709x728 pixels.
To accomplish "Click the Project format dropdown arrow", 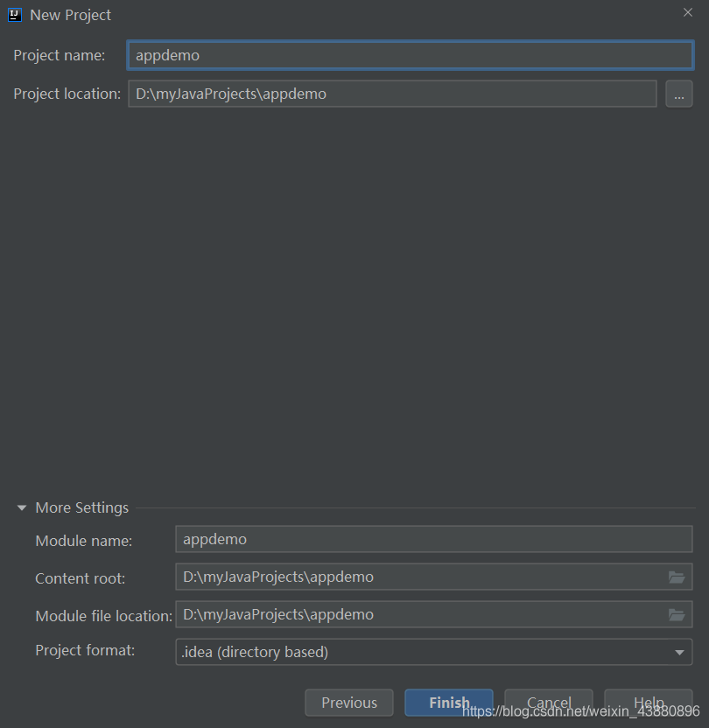I will point(679,653).
